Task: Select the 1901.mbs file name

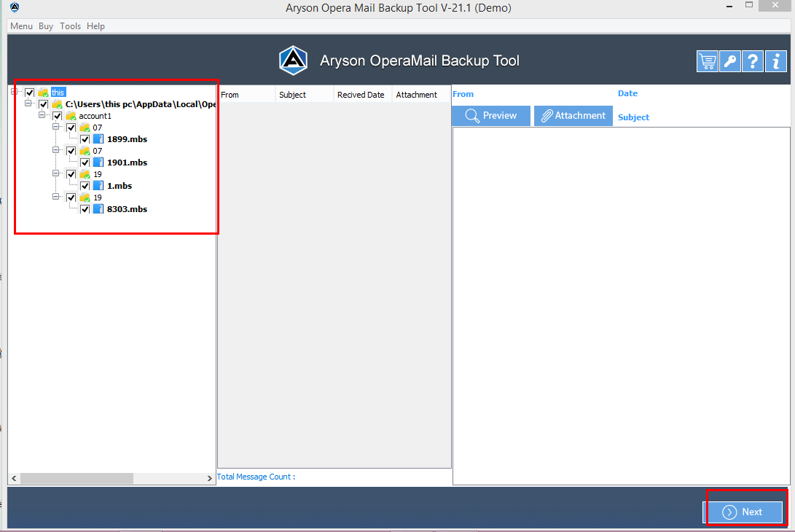Action: (128, 163)
